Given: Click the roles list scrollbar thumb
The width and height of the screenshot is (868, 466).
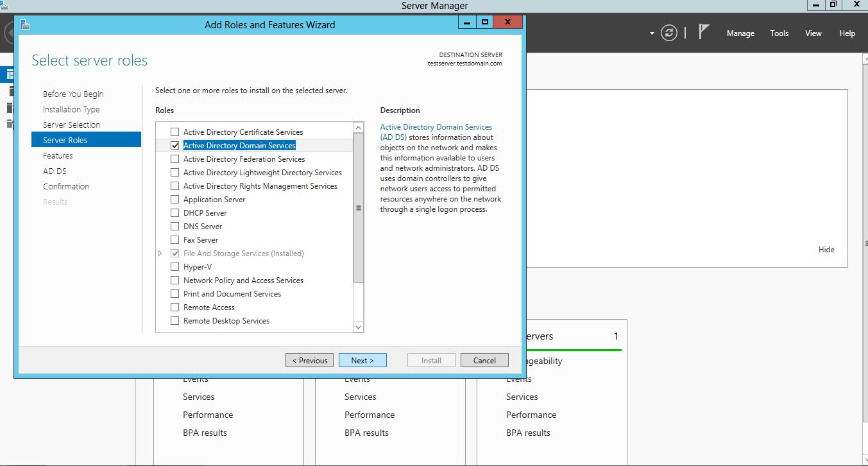Looking at the screenshot, I should tap(359, 208).
